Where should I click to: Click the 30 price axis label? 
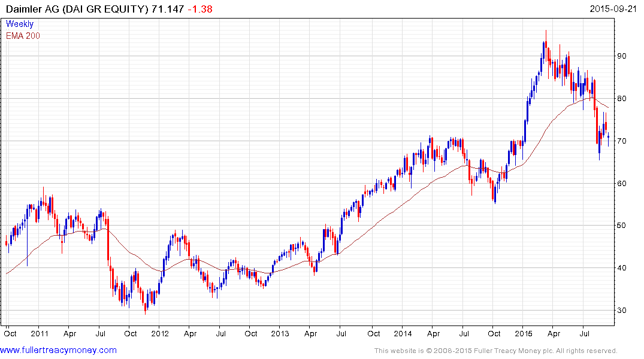point(622,310)
